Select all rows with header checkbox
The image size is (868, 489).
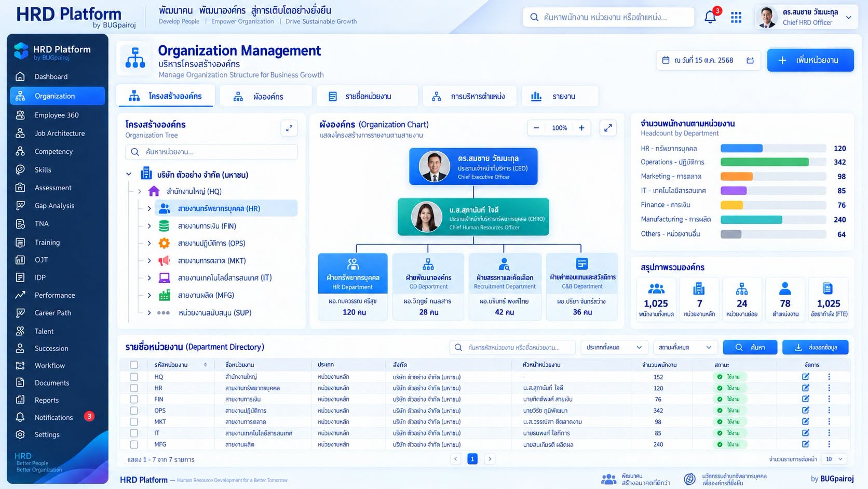tap(134, 365)
